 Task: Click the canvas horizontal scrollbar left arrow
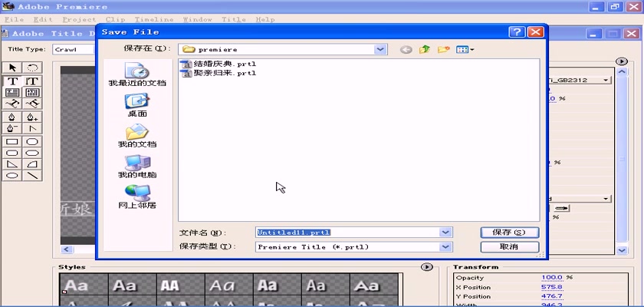pyautogui.click(x=67, y=250)
